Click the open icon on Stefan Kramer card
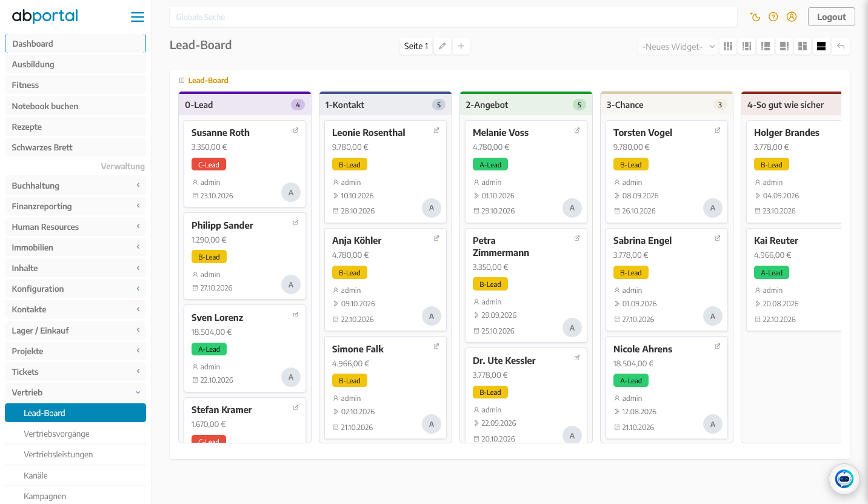868x504 pixels. pyautogui.click(x=296, y=408)
